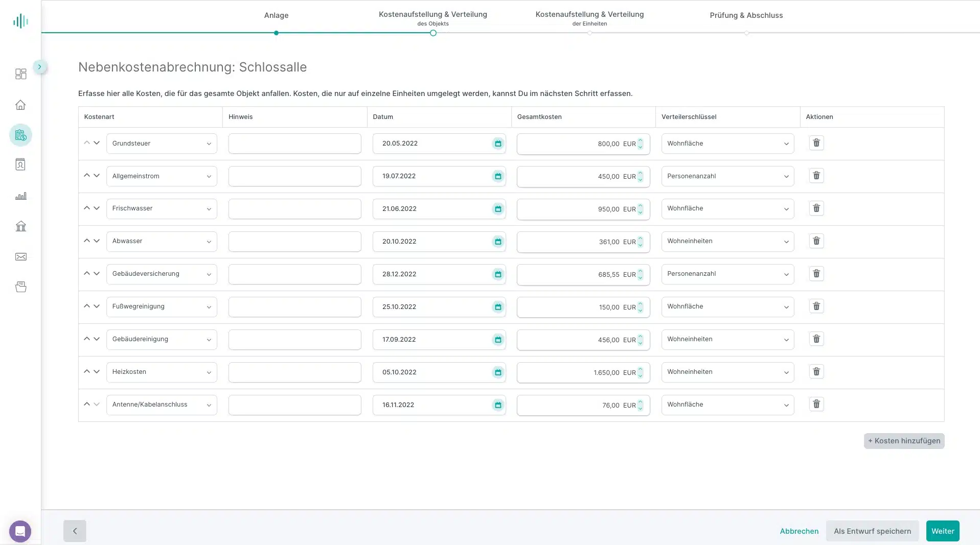Decrease the 1.650,00 EUR amount stepper
The height and width of the screenshot is (545, 980).
(x=640, y=375)
